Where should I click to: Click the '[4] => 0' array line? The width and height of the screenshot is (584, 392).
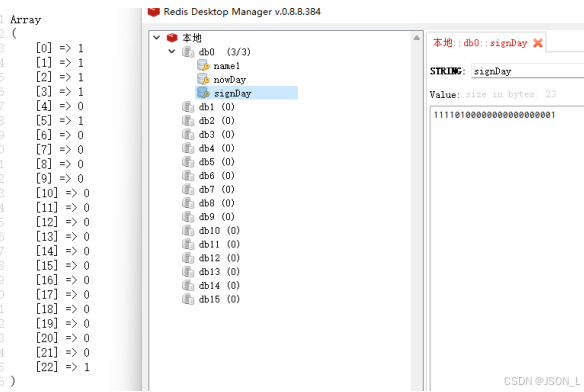pyautogui.click(x=60, y=106)
